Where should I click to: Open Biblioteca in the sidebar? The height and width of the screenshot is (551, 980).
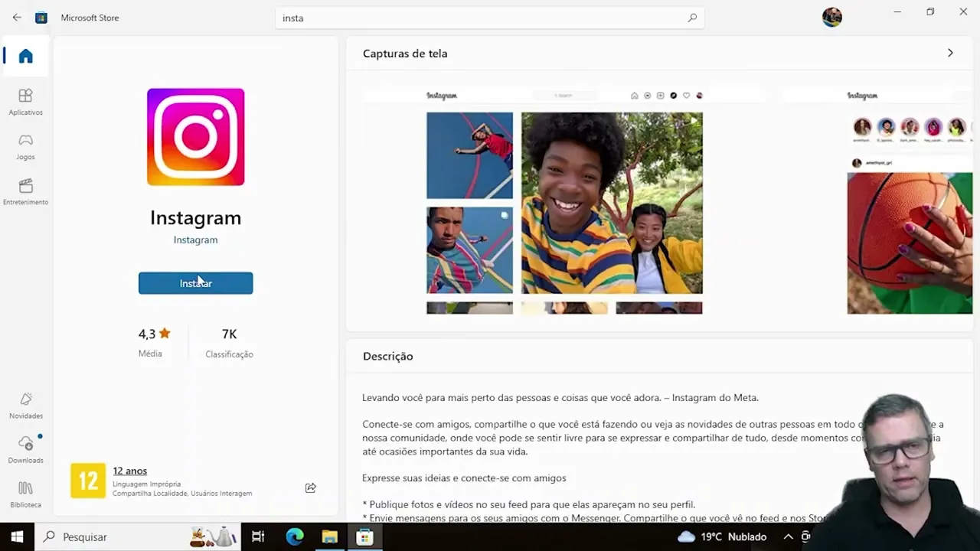click(26, 494)
